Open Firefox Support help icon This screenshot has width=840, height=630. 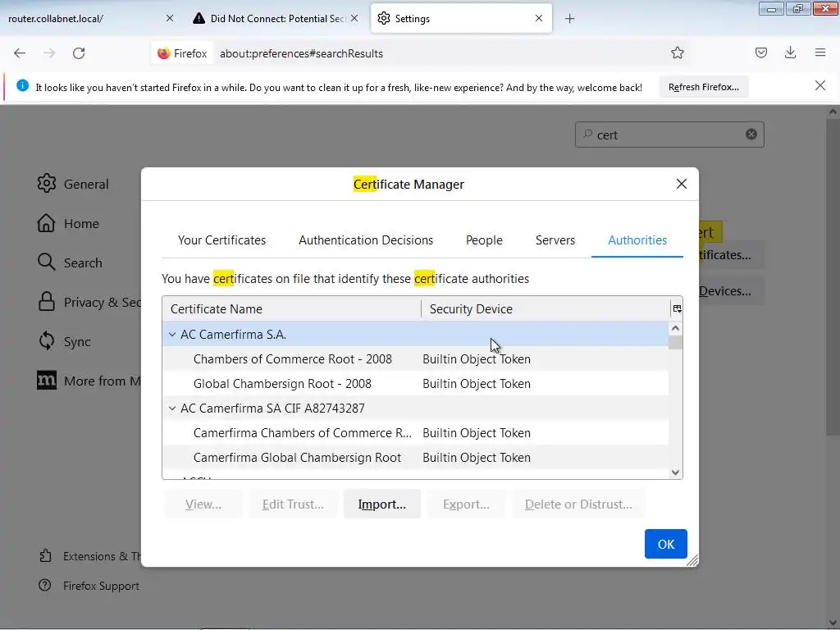[x=45, y=586]
